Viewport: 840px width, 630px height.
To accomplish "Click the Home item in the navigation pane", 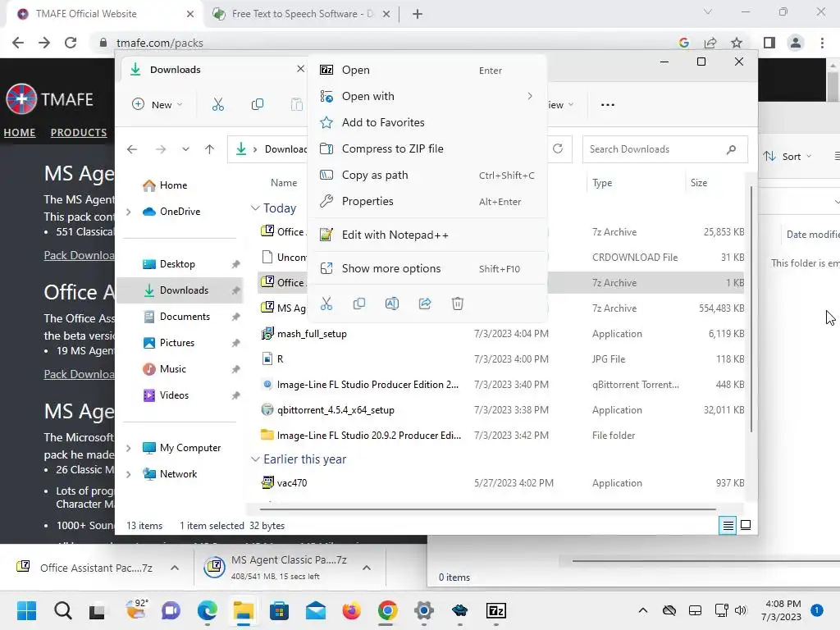I will [x=180, y=185].
